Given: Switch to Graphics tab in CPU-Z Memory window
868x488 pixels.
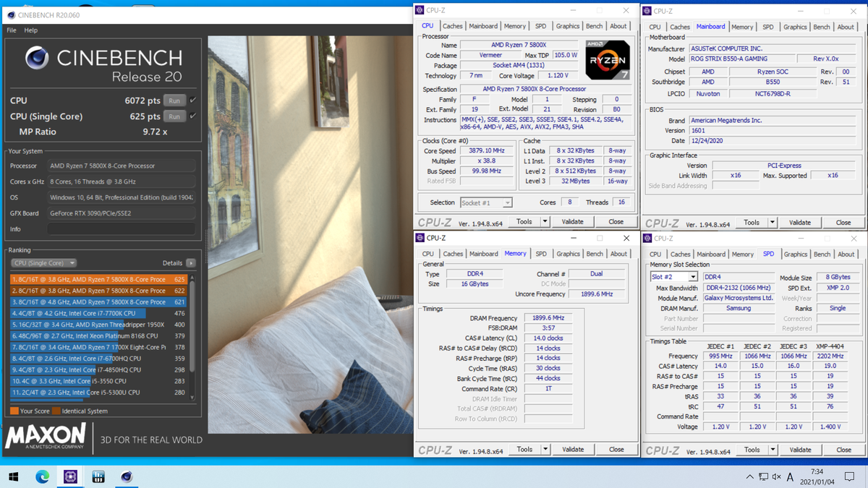Looking at the screenshot, I should click(568, 254).
